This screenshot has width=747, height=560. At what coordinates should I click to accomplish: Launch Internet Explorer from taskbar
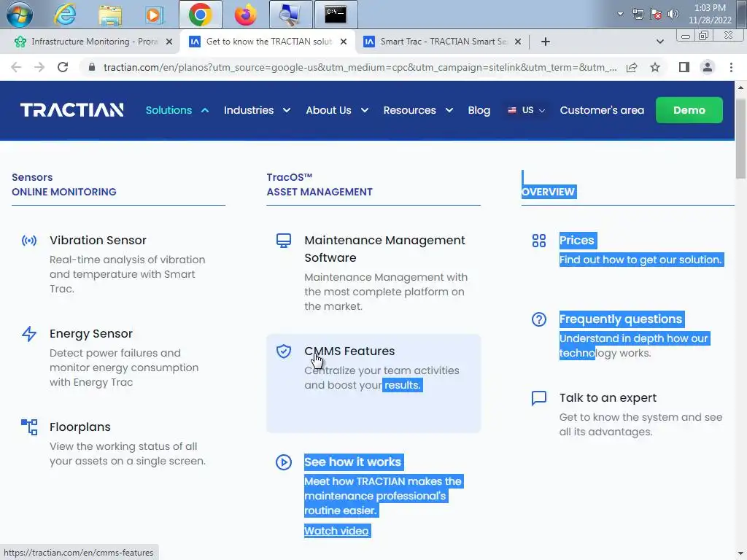65,15
